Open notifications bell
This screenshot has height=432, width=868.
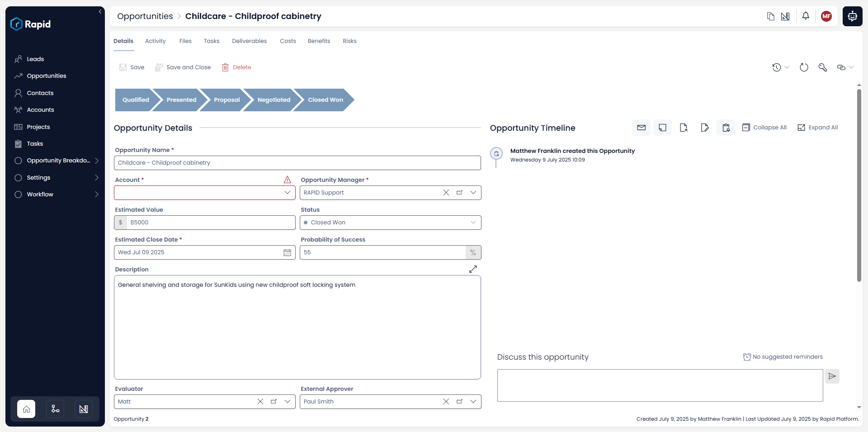pyautogui.click(x=806, y=16)
